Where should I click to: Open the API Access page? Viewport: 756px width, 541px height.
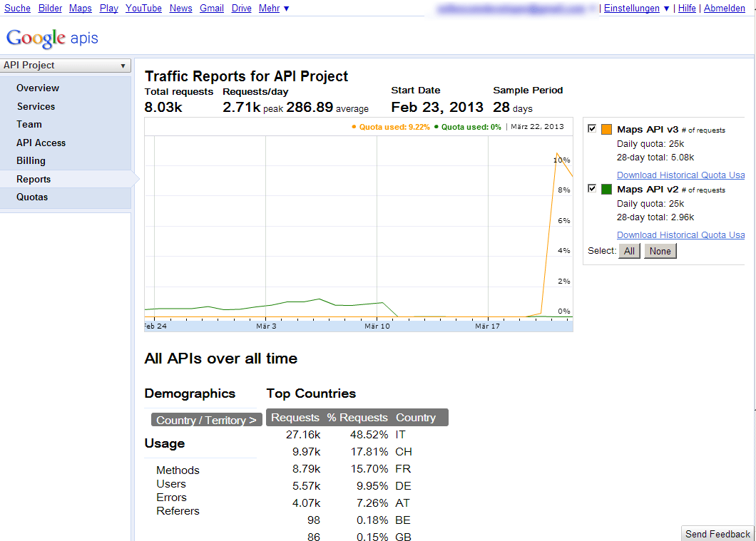tap(41, 143)
